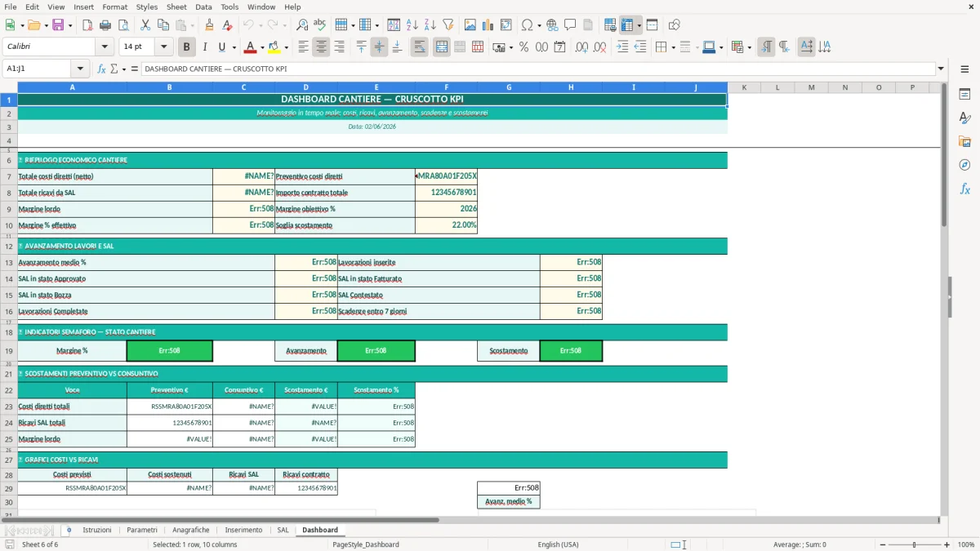
Task: Expand the Open file dropdown arrow
Action: [x=44, y=24]
